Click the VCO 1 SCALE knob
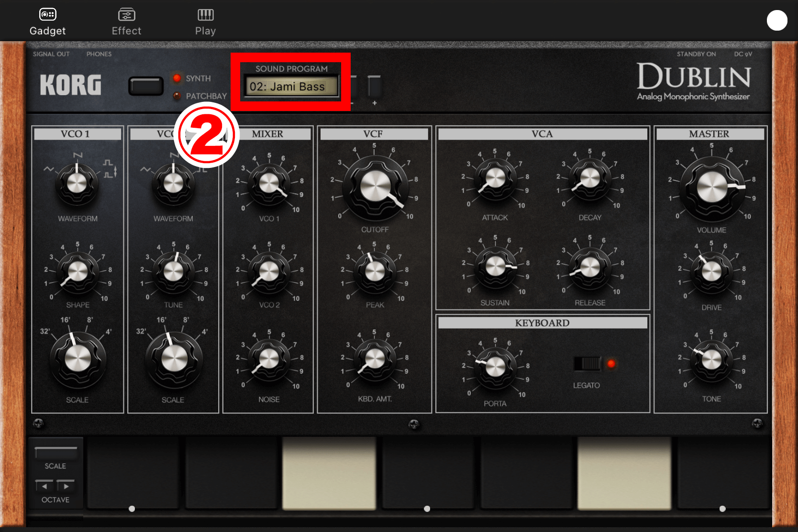 [x=77, y=359]
